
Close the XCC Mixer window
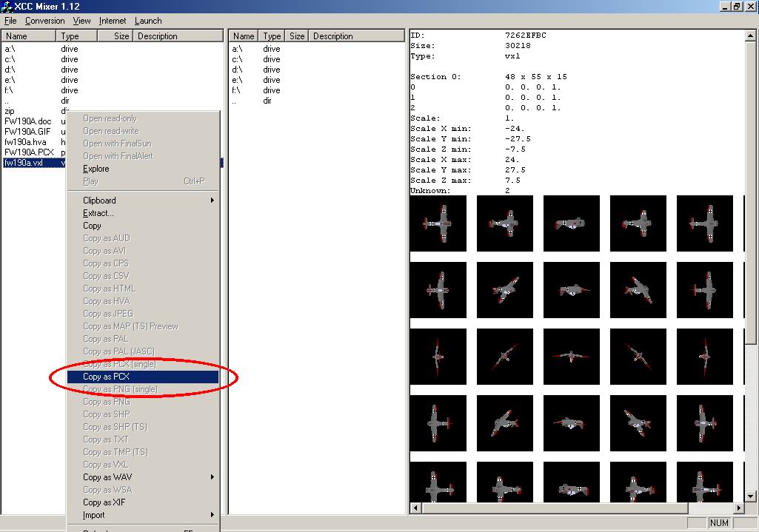pyautogui.click(x=750, y=7)
